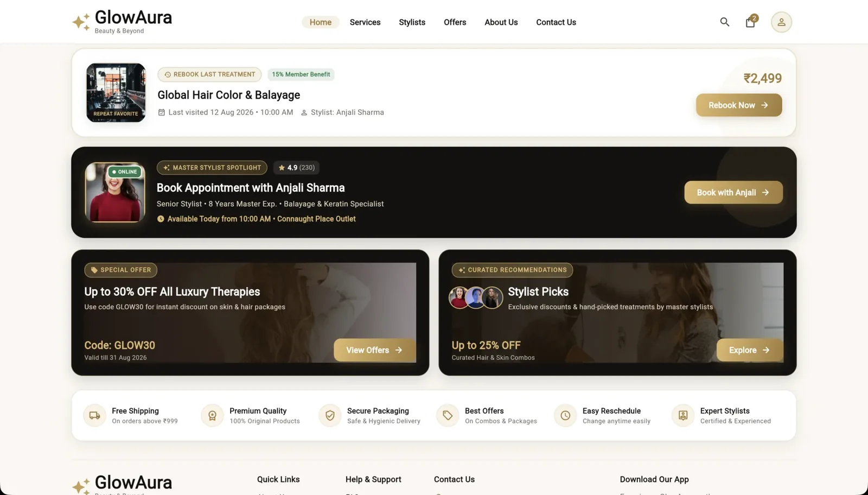
Task: Click the Rebook Last Treatment badge
Action: [209, 74]
